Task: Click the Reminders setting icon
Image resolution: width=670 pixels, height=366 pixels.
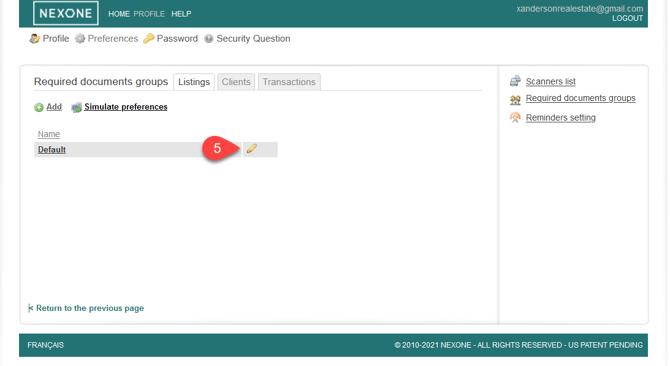Action: [515, 117]
